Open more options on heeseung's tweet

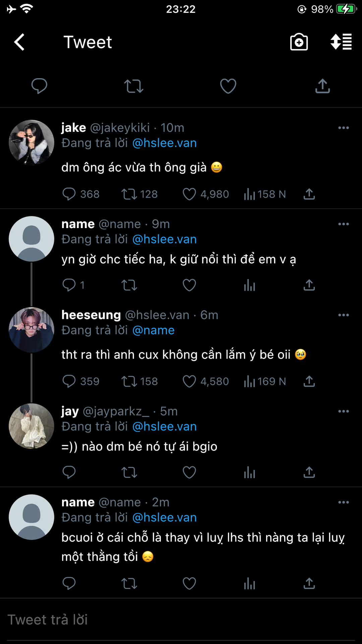(344, 315)
